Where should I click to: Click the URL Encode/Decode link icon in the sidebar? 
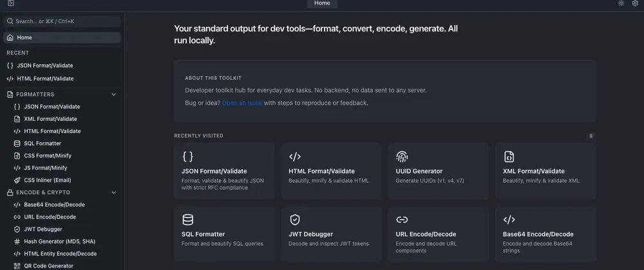(x=17, y=217)
